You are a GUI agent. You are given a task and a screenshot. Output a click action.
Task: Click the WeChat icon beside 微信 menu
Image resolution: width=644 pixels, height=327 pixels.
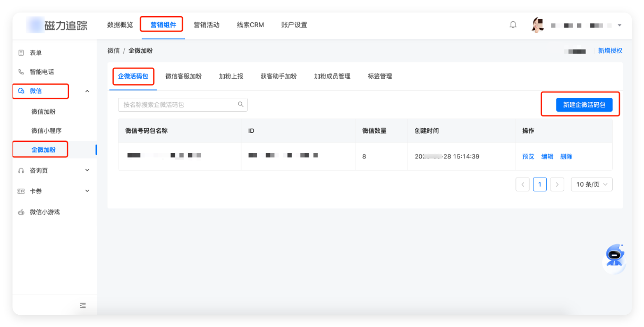click(x=22, y=91)
